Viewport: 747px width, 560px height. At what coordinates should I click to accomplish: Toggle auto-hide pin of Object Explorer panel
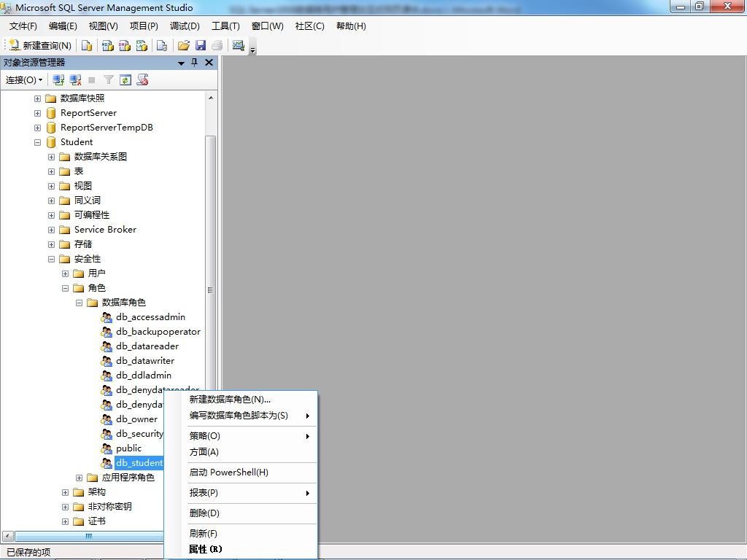194,63
